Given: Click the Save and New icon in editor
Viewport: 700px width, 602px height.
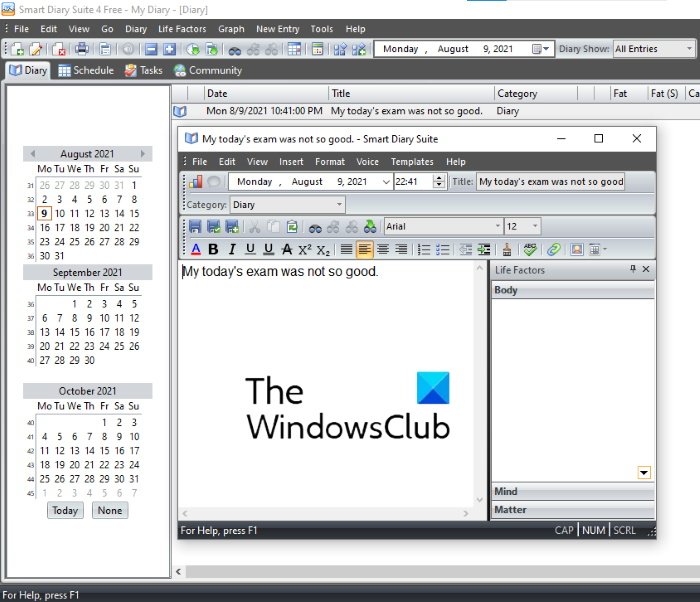Looking at the screenshot, I should pyautogui.click(x=232, y=227).
